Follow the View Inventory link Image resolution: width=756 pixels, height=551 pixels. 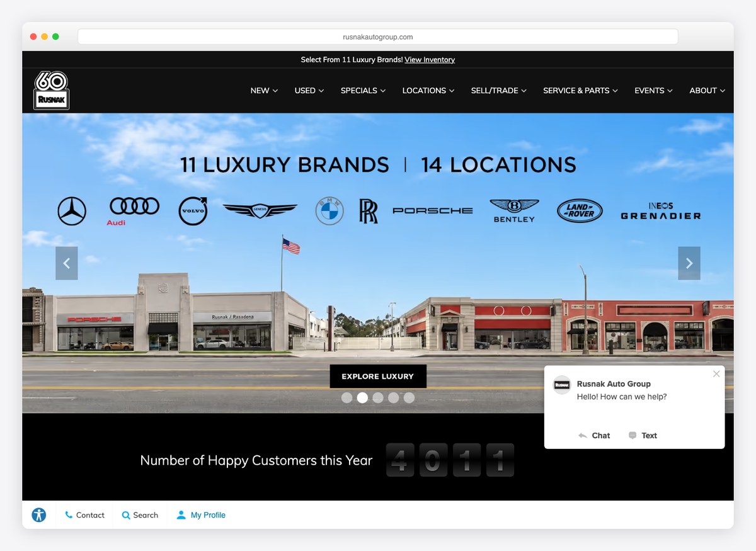pos(430,60)
